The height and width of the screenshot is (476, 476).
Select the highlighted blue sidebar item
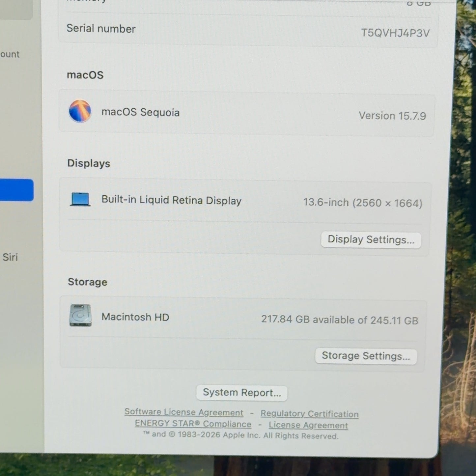(x=16, y=190)
